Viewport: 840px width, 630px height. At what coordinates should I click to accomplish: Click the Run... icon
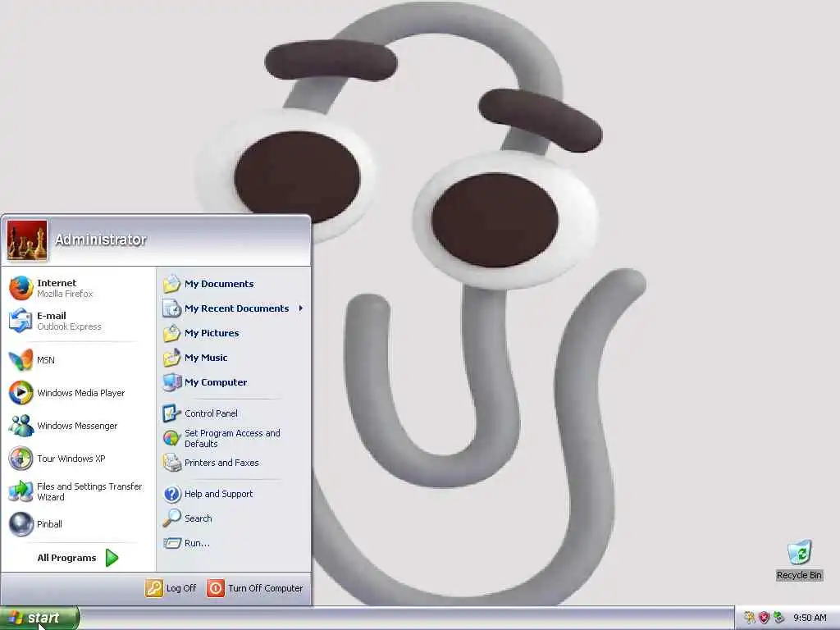click(x=172, y=543)
